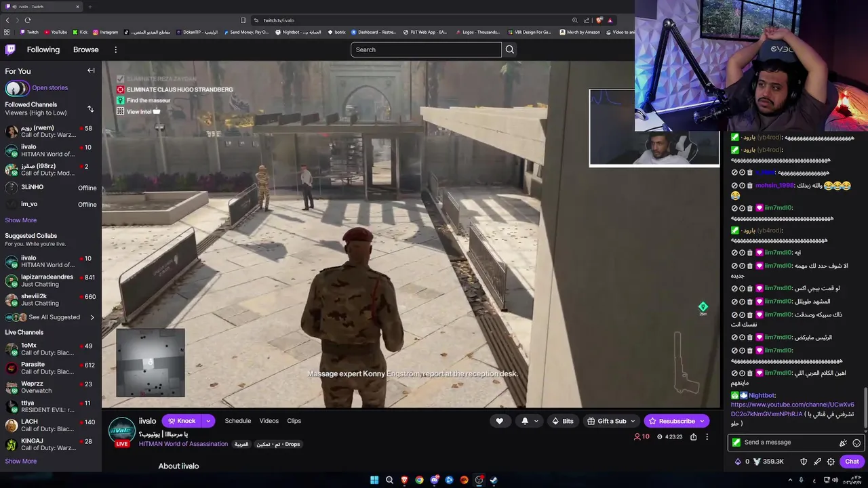This screenshot has height=488, width=868.
Task: Open suggested collab sheviii2k
Action: (x=51, y=300)
